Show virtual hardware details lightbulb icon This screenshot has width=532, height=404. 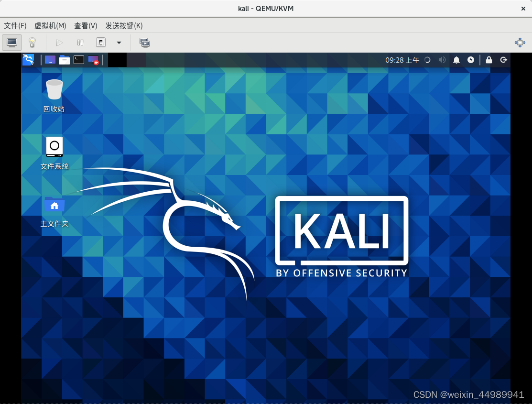32,43
